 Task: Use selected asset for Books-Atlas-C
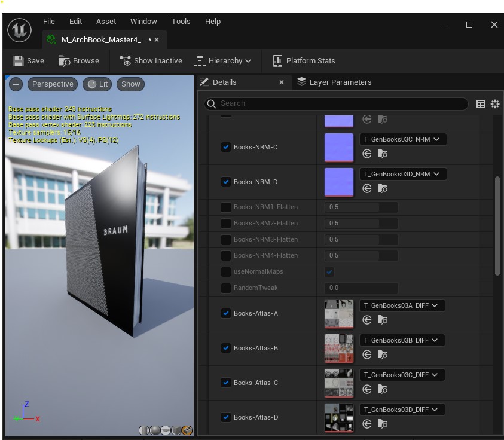pos(366,390)
